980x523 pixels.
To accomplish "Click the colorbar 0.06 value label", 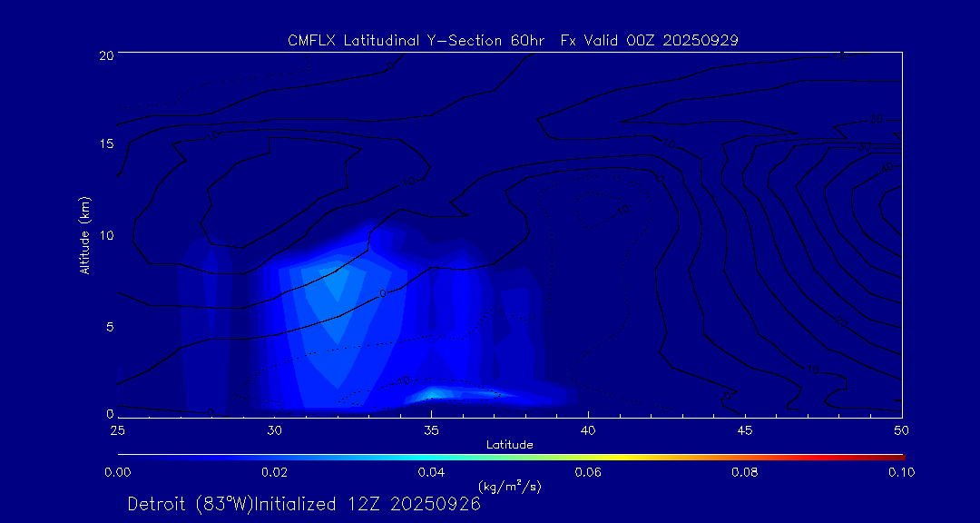I will click(588, 472).
